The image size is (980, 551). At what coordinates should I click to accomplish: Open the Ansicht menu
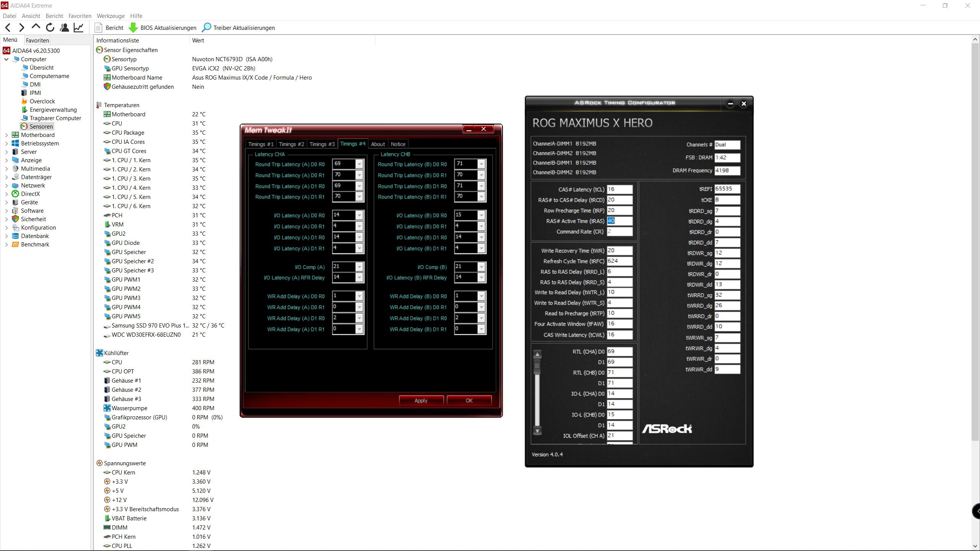31,16
